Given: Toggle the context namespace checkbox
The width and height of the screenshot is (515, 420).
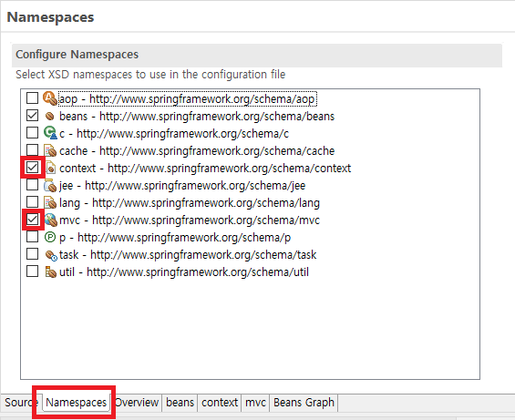Looking at the screenshot, I should pos(32,168).
